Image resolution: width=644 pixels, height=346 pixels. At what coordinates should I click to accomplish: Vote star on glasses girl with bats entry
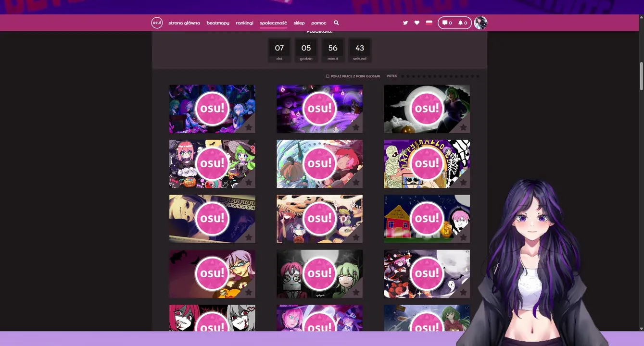249,292
